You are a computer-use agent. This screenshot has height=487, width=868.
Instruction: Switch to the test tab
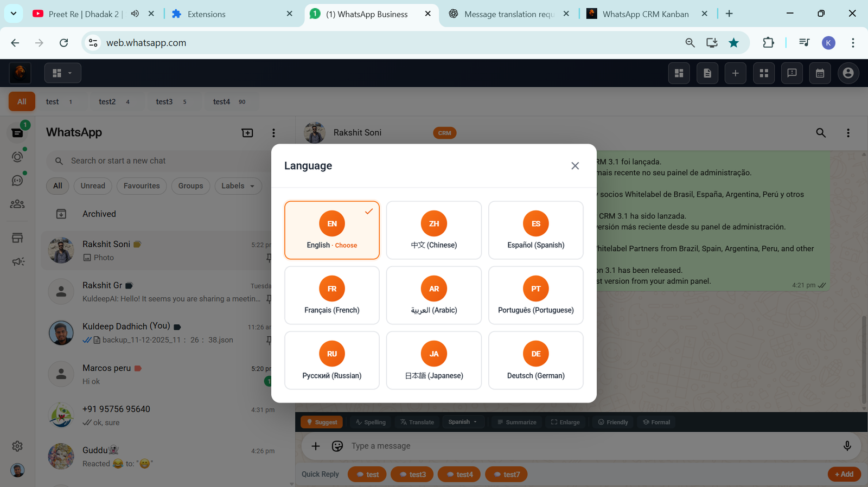[59, 101]
